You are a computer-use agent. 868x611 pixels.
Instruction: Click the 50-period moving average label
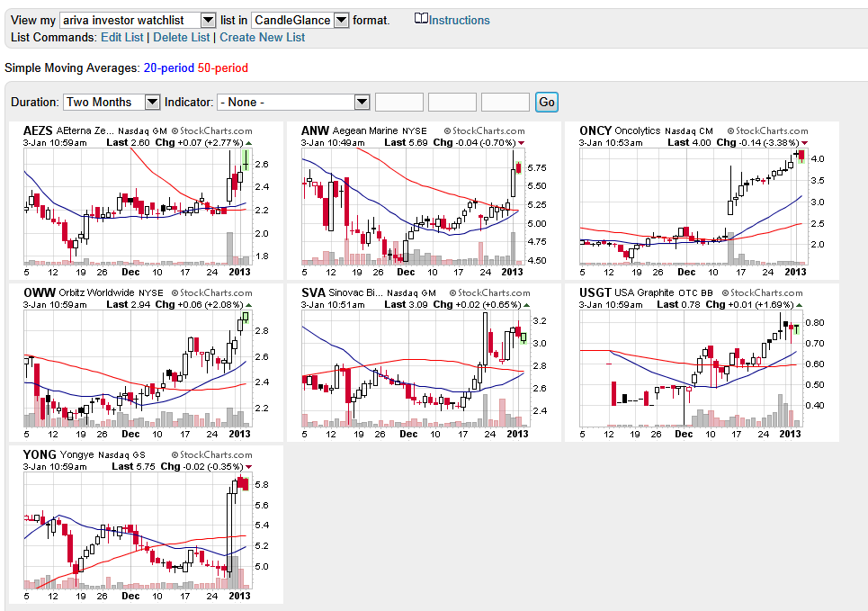(222, 68)
